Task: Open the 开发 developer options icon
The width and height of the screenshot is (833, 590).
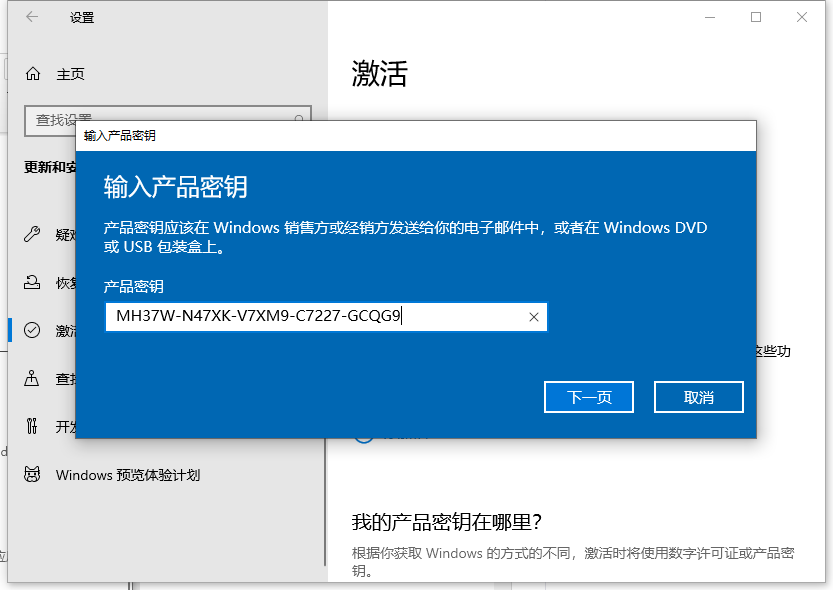Action: (x=31, y=426)
